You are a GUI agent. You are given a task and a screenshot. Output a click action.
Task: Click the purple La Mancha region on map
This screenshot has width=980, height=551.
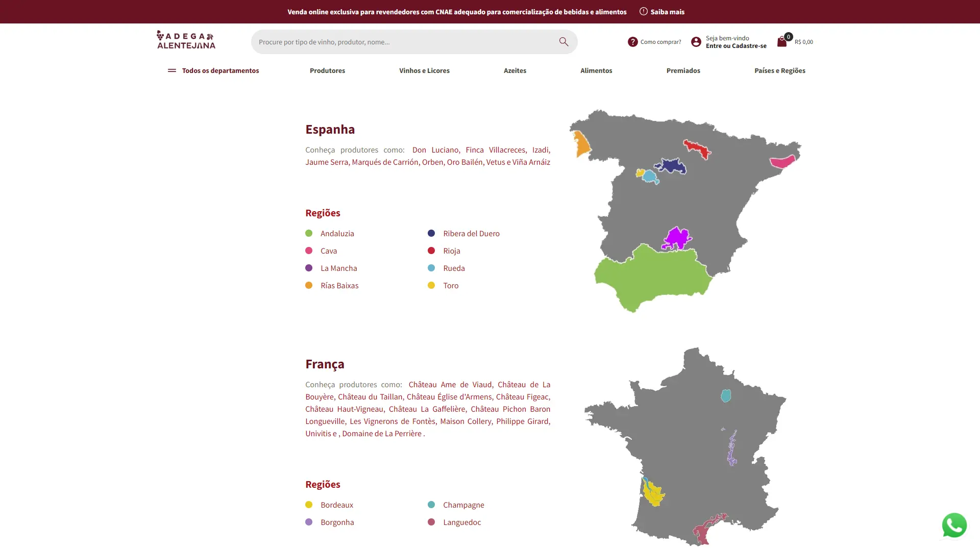pyautogui.click(x=677, y=238)
